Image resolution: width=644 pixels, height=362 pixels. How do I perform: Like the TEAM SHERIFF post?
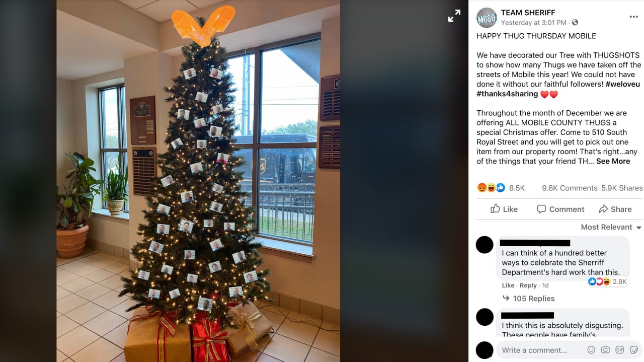[504, 209]
